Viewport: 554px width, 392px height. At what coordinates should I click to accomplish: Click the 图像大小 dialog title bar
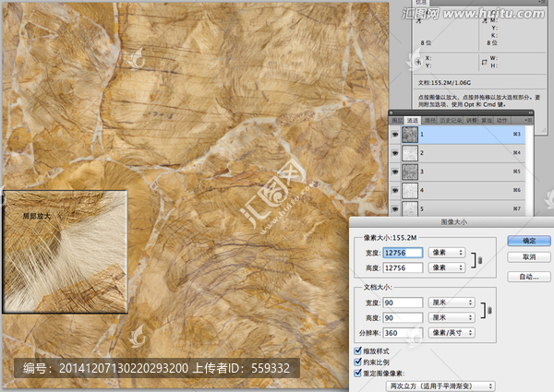[x=452, y=222]
